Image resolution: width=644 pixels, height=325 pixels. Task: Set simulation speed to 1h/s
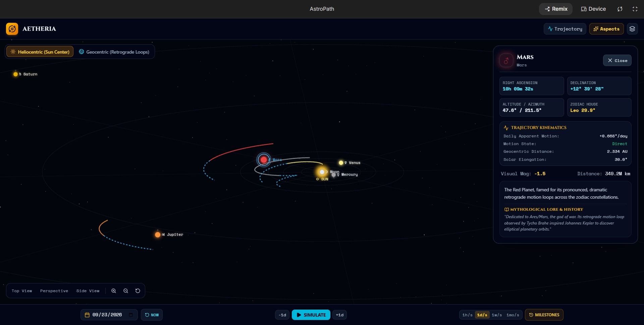(467, 315)
